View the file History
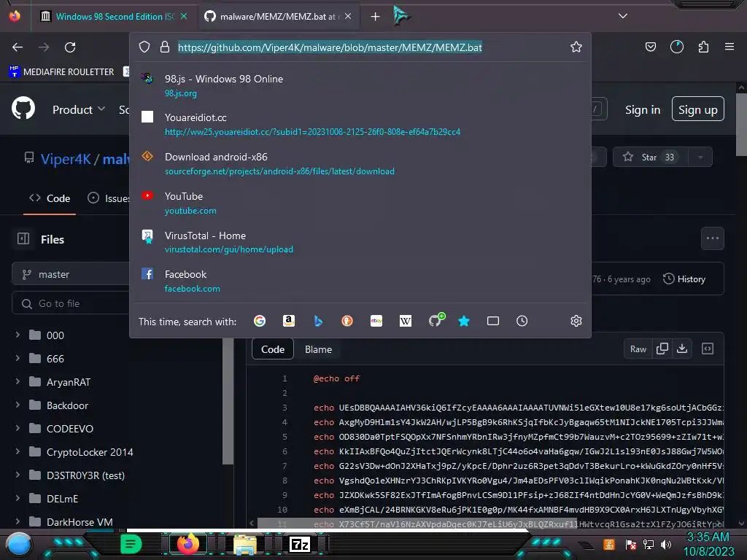Screen dimensions: 747x560 (x=684, y=279)
